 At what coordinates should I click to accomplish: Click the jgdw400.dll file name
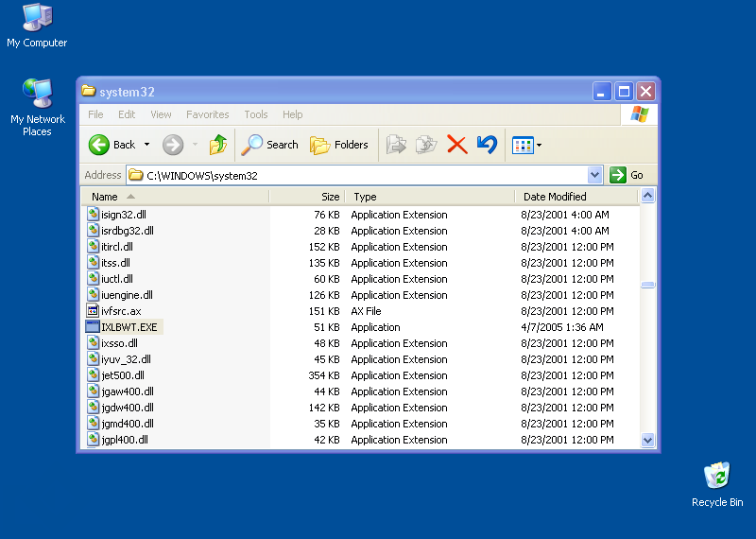click(128, 408)
